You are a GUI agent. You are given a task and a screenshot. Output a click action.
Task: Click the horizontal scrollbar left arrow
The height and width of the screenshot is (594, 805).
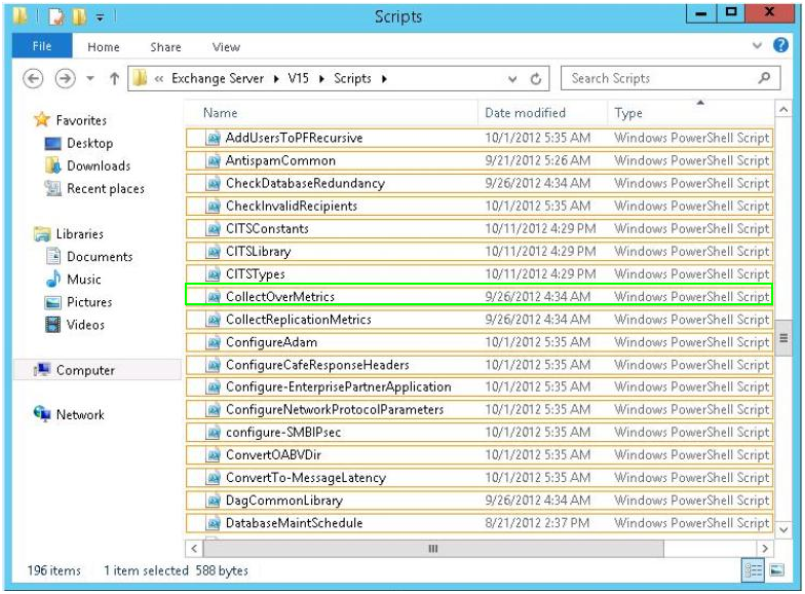194,548
